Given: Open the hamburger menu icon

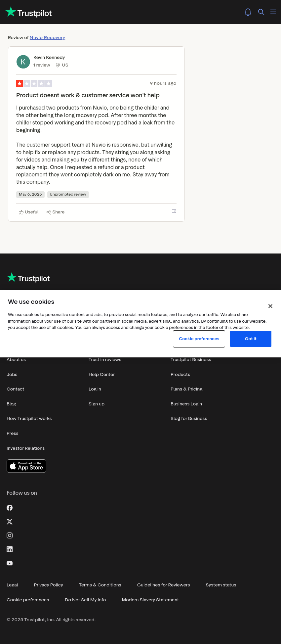Looking at the screenshot, I should (x=273, y=12).
